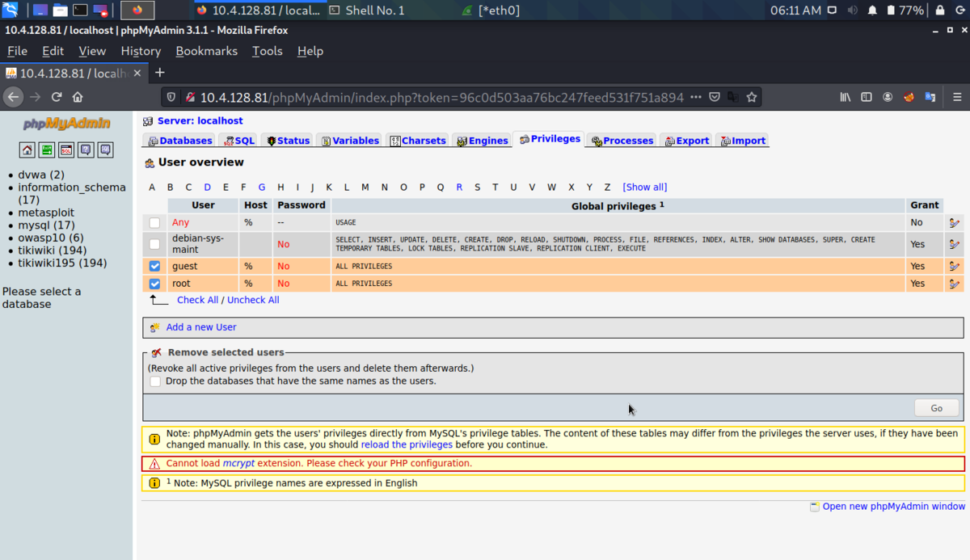Click the green Log out icon
The width and height of the screenshot is (970, 560).
pyautogui.click(x=47, y=149)
